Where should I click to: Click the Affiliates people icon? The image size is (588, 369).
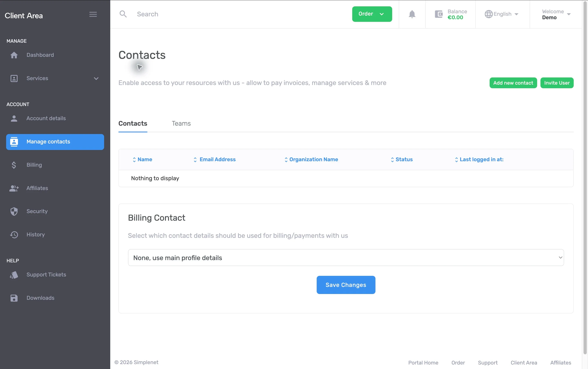point(14,188)
